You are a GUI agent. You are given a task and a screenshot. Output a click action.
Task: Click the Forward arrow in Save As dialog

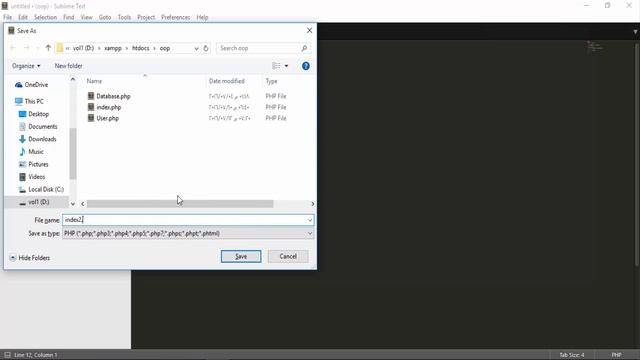[x=27, y=48]
